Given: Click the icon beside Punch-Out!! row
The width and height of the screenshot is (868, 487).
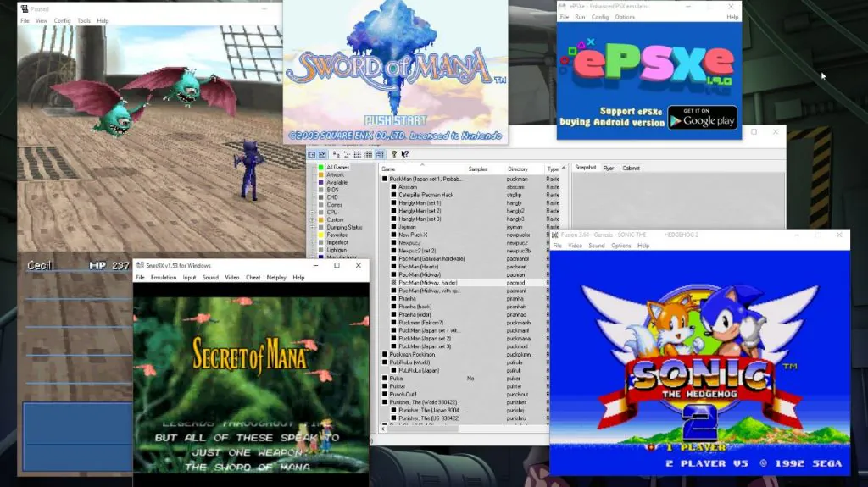Looking at the screenshot, I should coord(385,394).
